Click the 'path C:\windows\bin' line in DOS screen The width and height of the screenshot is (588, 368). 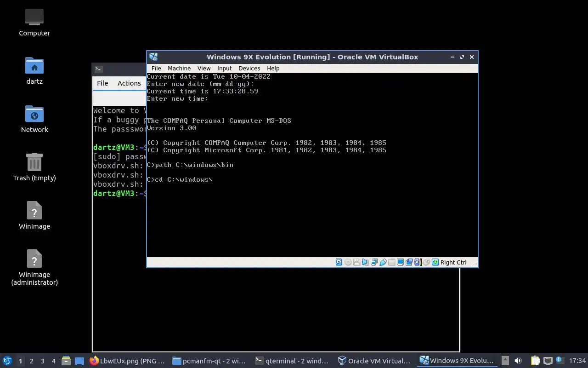click(190, 165)
